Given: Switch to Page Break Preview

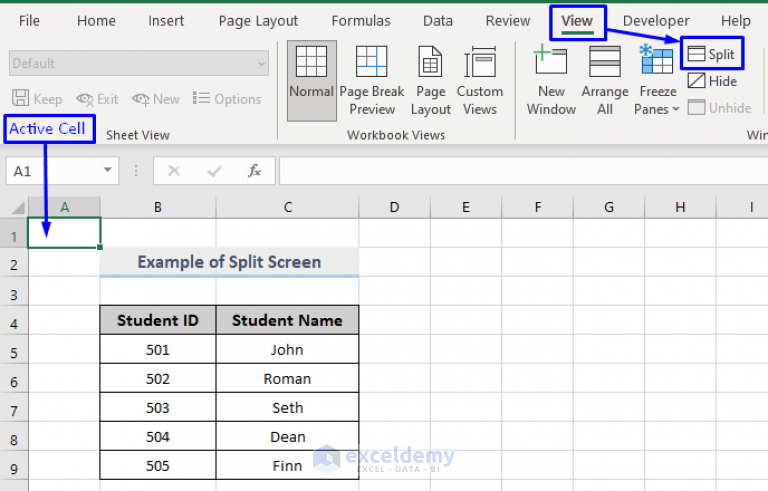Looking at the screenshot, I should 372,81.
